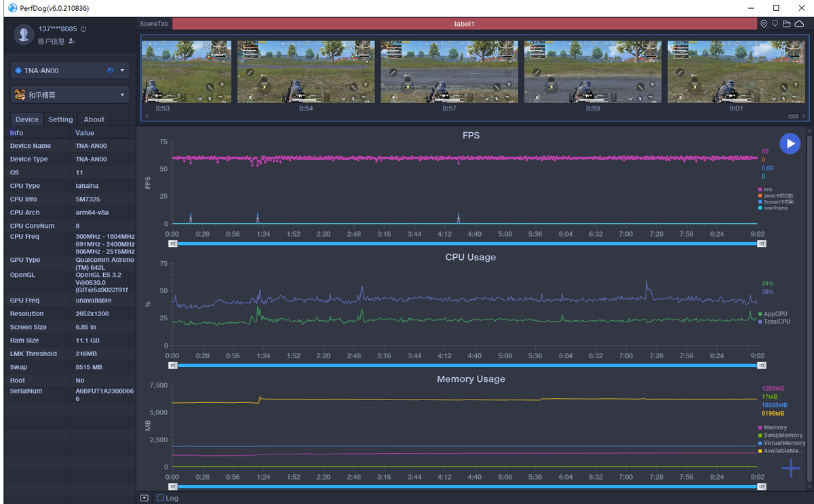Expand the 和平精英 app selection dropdown
The width and height of the screenshot is (814, 504).
pyautogui.click(x=123, y=95)
